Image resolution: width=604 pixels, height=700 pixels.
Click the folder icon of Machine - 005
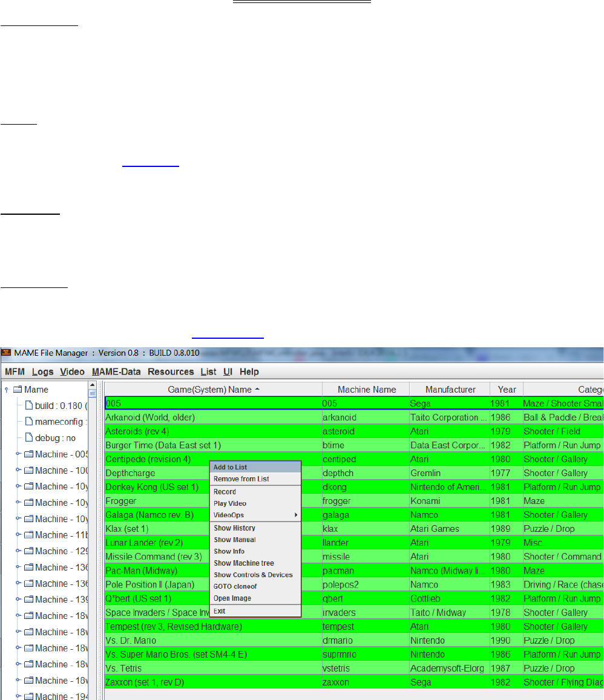(29, 454)
